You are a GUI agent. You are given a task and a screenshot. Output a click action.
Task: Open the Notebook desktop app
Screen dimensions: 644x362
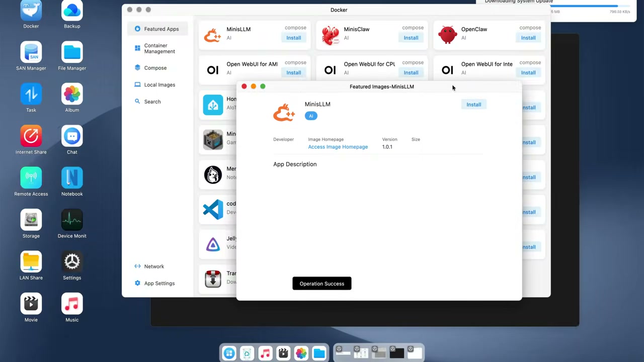point(72,177)
